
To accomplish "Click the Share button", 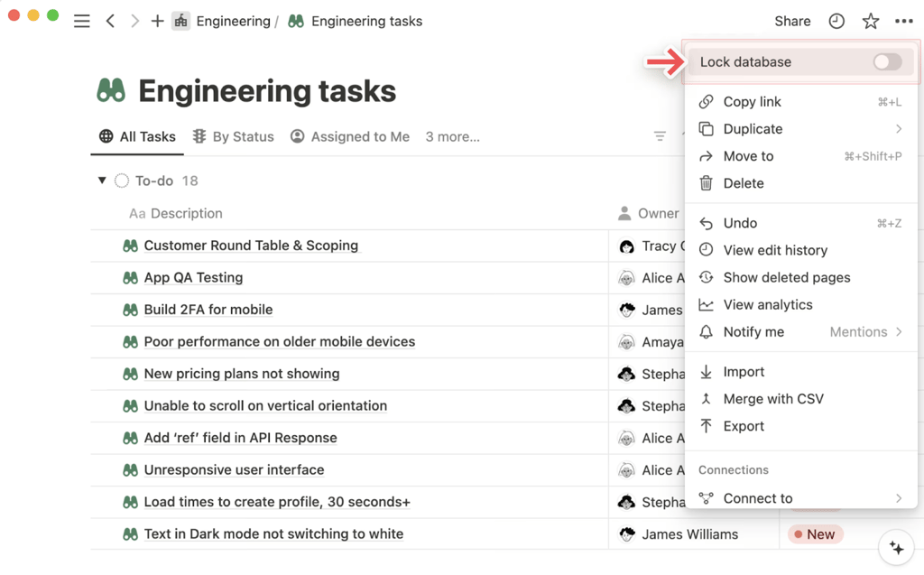I will coord(792,20).
